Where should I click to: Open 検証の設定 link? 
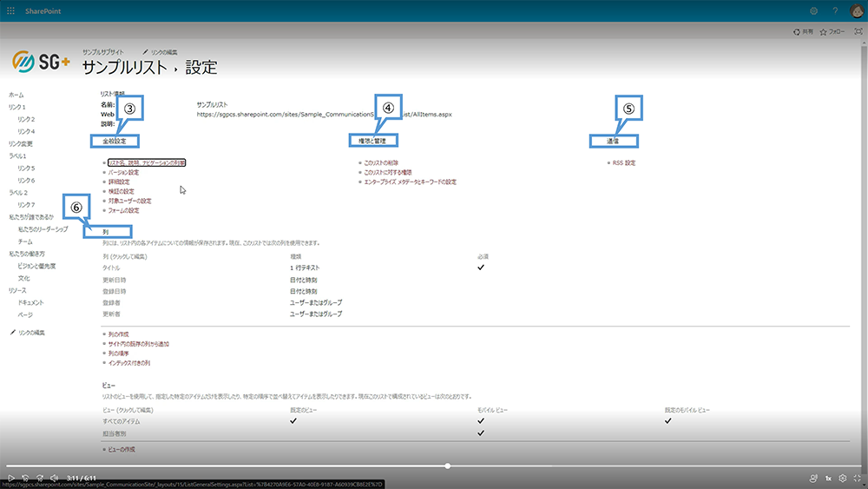[x=122, y=191]
